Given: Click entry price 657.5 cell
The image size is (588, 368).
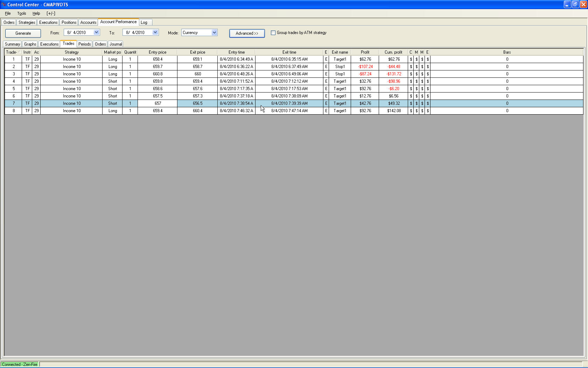Looking at the screenshot, I should pos(157,96).
